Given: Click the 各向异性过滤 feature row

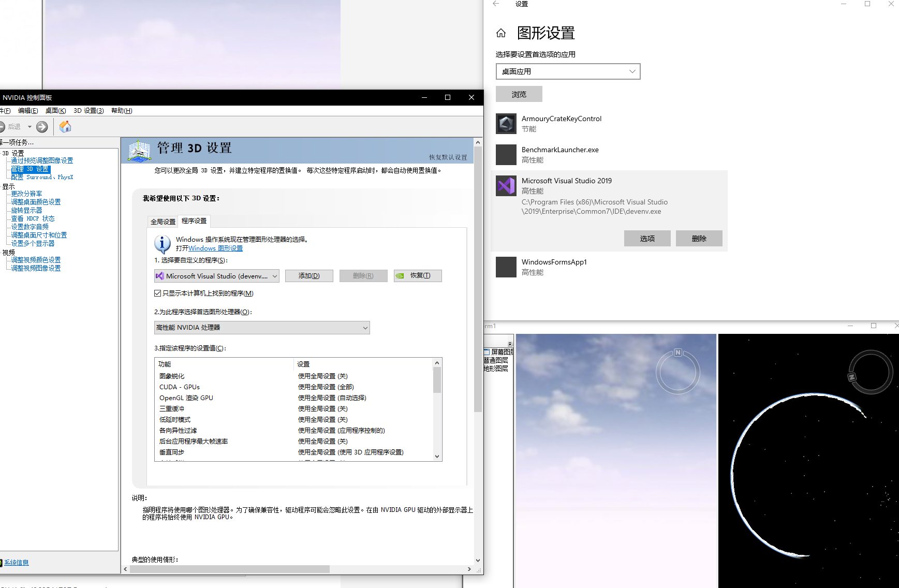Looking at the screenshot, I should (x=294, y=431).
